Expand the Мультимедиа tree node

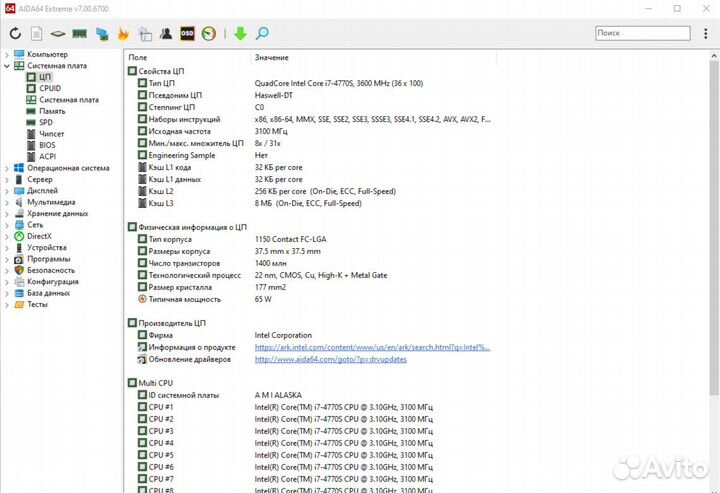pos(6,202)
